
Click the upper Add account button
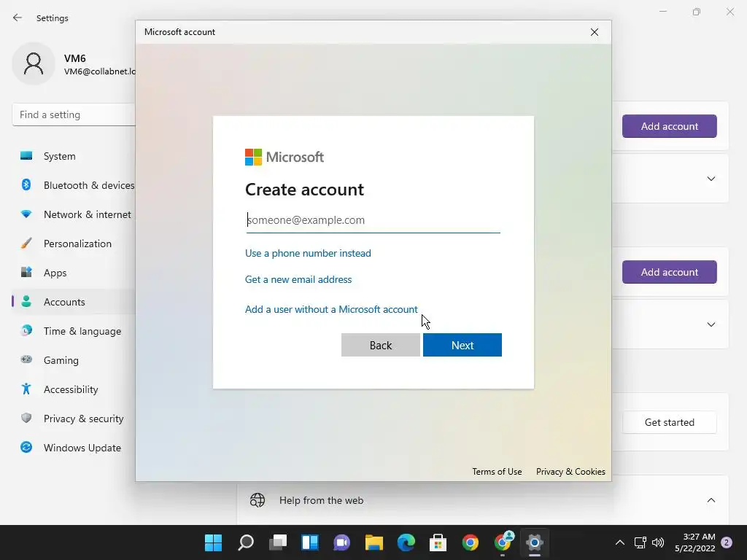(x=670, y=126)
